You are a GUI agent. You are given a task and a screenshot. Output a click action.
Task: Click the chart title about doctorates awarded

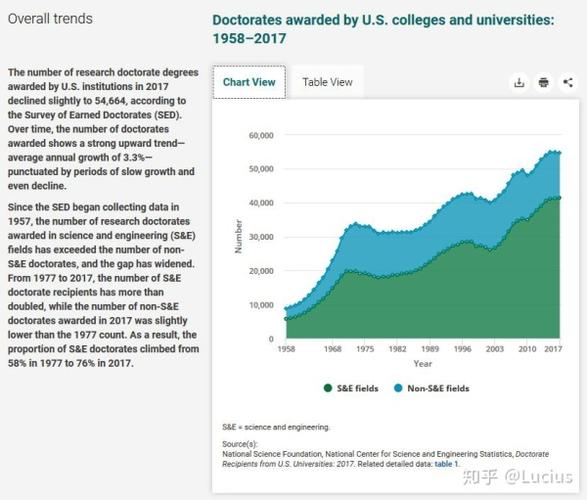[383, 29]
